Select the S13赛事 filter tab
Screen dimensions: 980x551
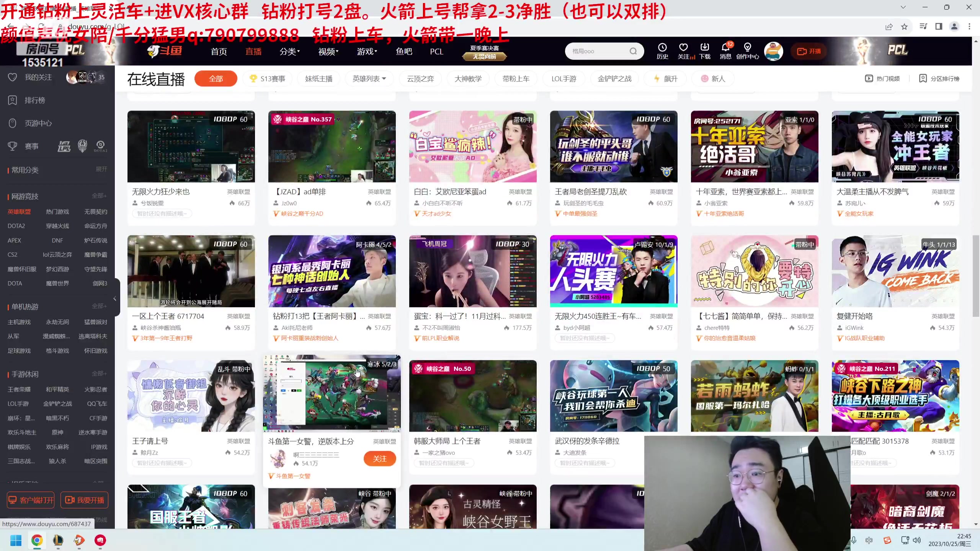coord(268,78)
